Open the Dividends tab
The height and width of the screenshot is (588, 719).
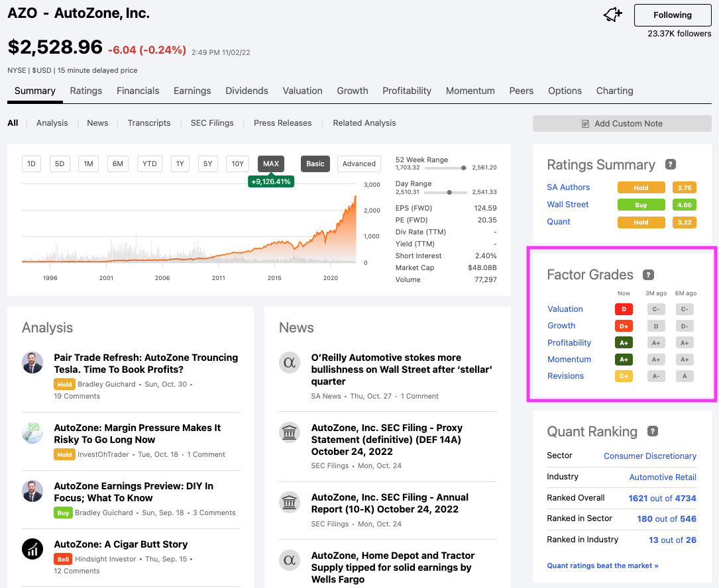pos(247,91)
